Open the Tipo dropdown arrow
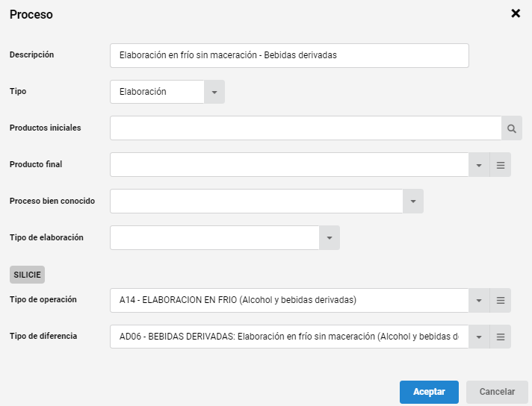 pos(214,92)
